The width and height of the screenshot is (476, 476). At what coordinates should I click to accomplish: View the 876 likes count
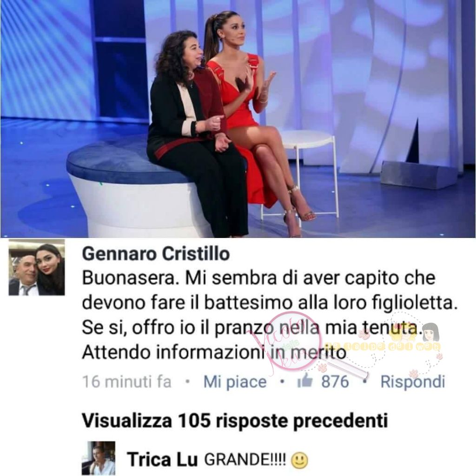pos(335,381)
